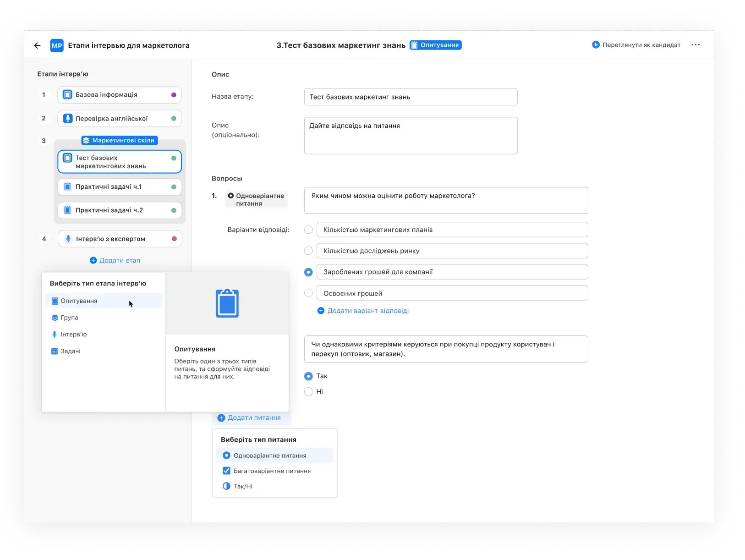Click red status dot on Інтерв'ю з експертом
Image resolution: width=745 pixels, height=560 pixels.
pos(174,239)
